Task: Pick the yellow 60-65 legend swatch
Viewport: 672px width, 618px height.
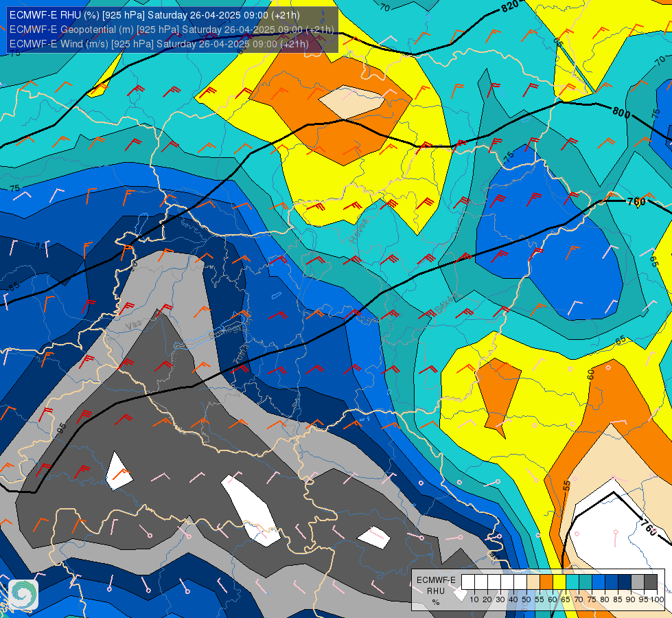Action: click(x=559, y=582)
